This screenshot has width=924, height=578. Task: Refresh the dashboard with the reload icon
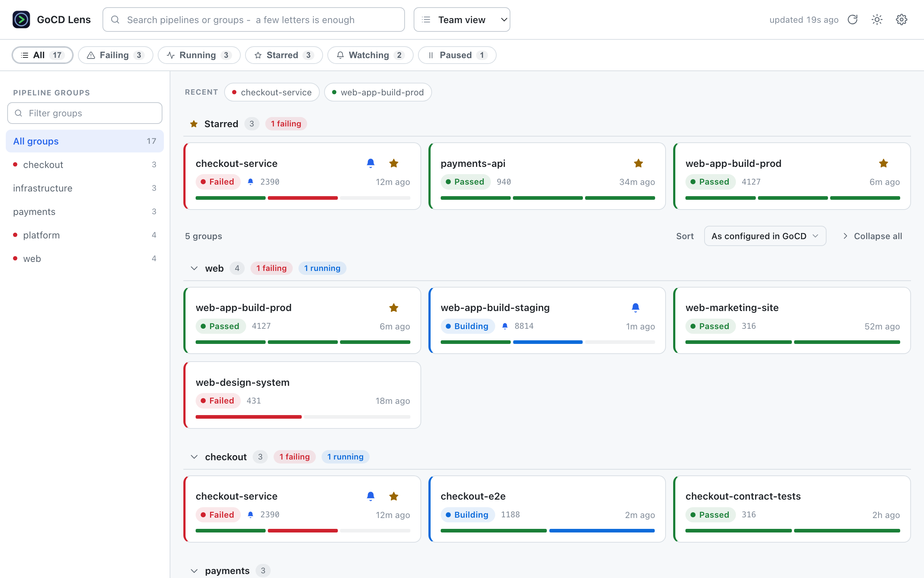tap(853, 20)
